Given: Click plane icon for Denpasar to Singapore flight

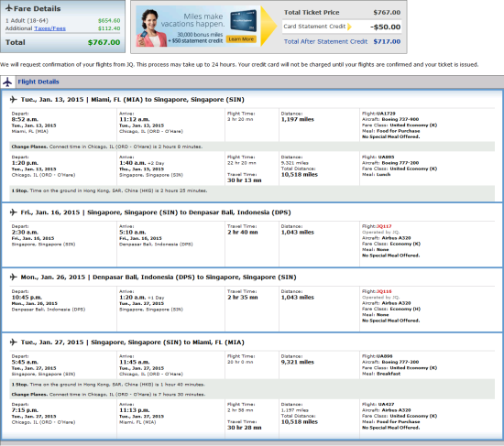Looking at the screenshot, I should (14, 277).
